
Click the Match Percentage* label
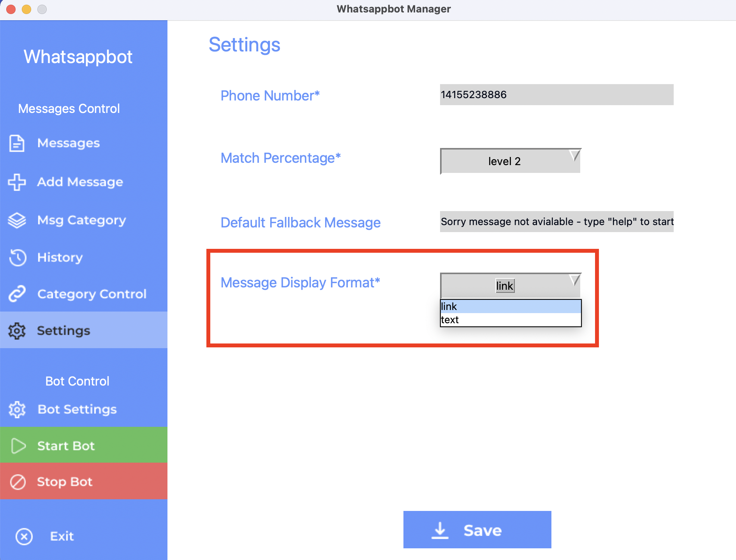click(x=281, y=158)
